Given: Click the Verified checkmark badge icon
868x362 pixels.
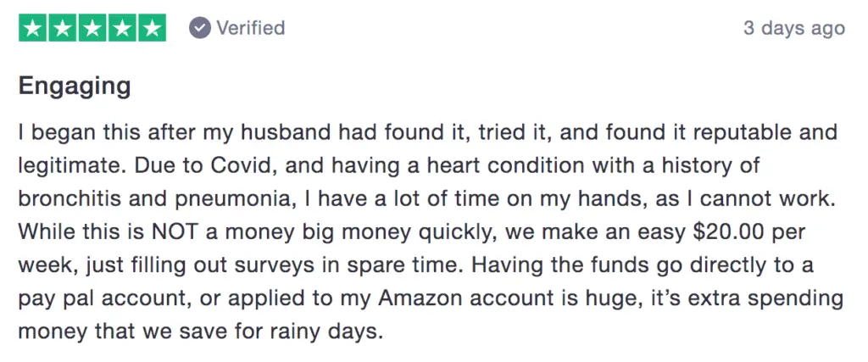Looking at the screenshot, I should click(200, 28).
